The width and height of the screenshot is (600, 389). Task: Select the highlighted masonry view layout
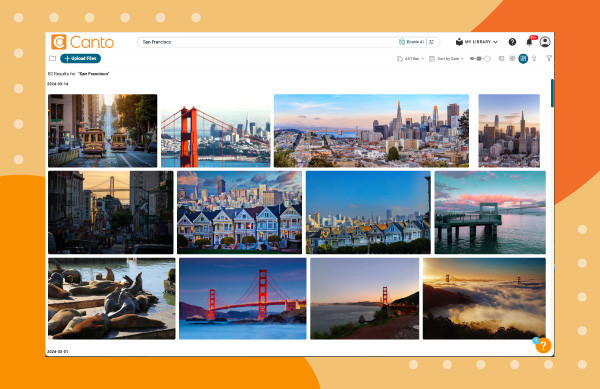pyautogui.click(x=523, y=59)
